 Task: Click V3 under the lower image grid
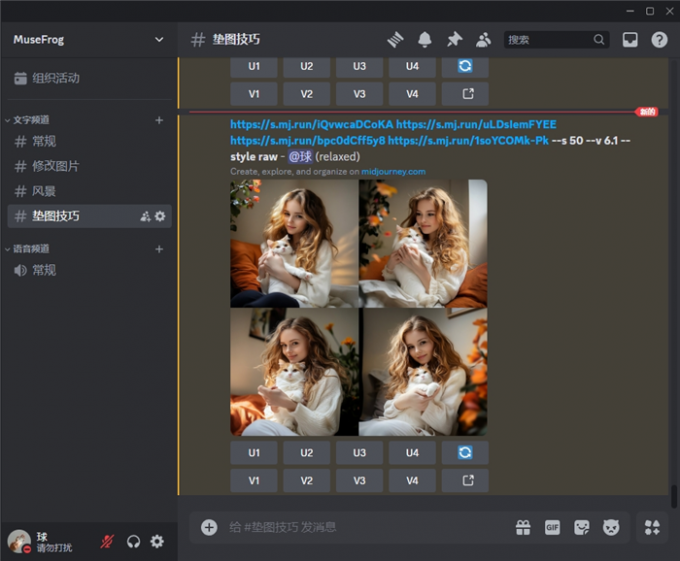(x=360, y=480)
